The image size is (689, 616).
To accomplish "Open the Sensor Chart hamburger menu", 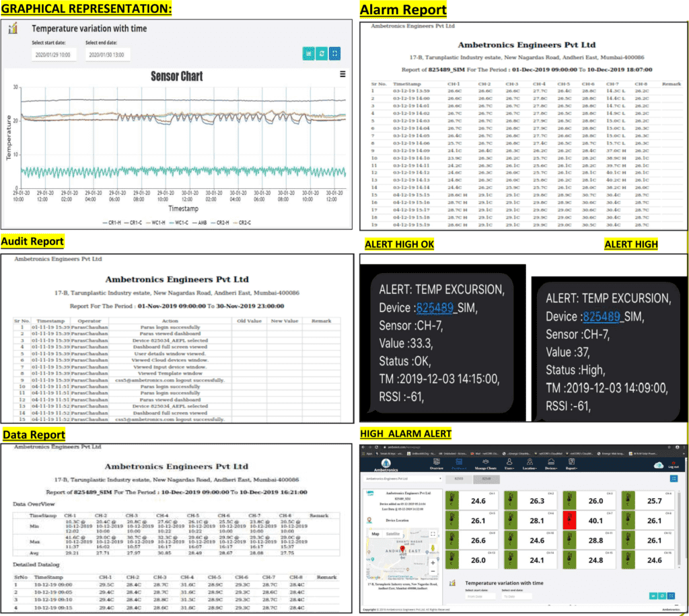I will pyautogui.click(x=342, y=75).
